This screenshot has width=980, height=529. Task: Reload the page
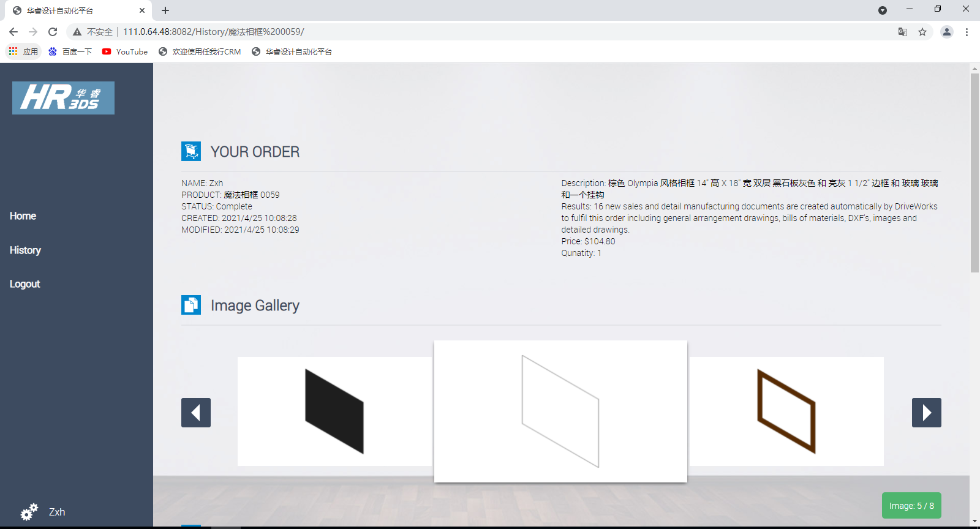[x=53, y=32]
